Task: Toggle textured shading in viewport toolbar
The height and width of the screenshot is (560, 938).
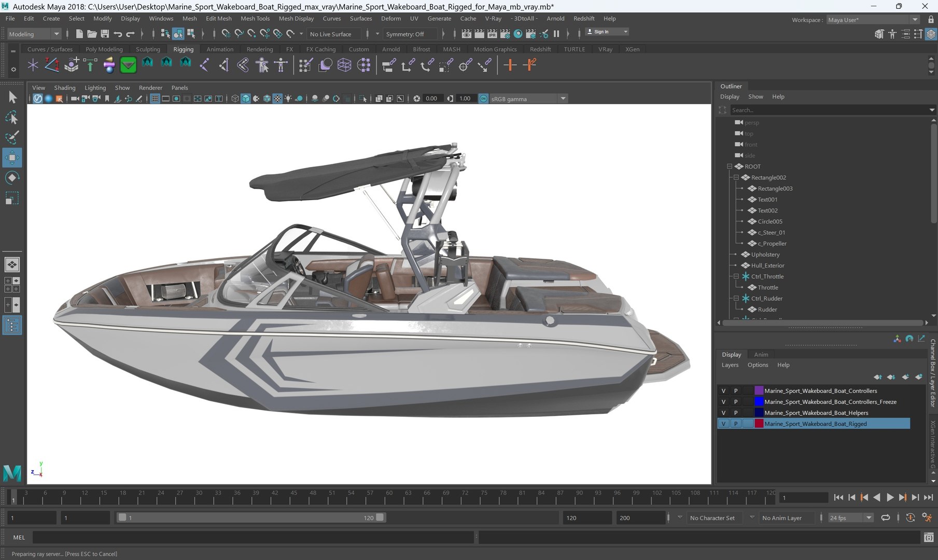Action: (x=277, y=99)
